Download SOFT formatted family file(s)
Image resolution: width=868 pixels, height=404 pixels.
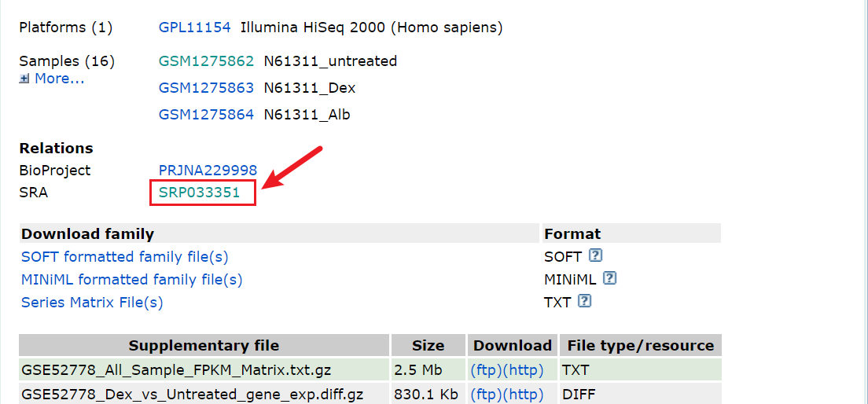[x=124, y=257]
